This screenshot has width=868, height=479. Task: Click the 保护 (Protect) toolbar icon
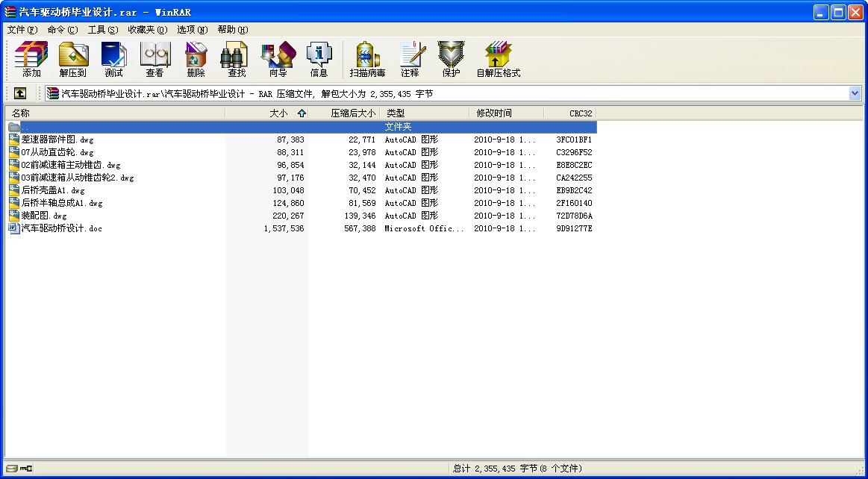coord(451,60)
